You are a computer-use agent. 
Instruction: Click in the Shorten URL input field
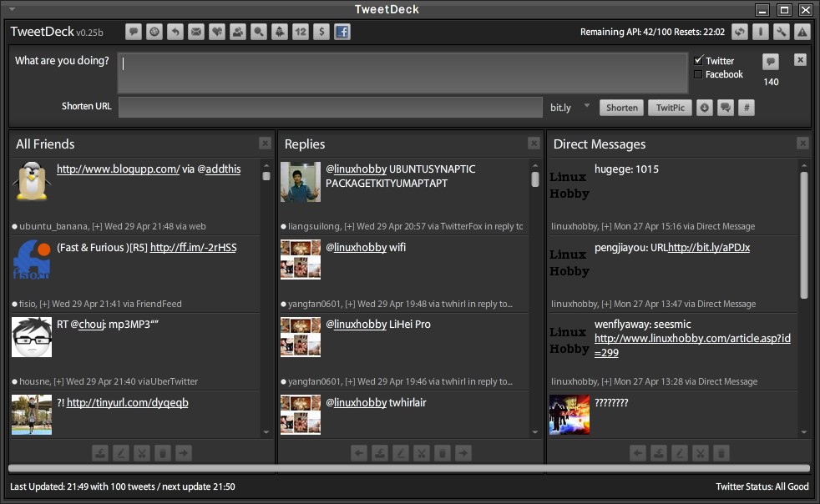click(331, 107)
